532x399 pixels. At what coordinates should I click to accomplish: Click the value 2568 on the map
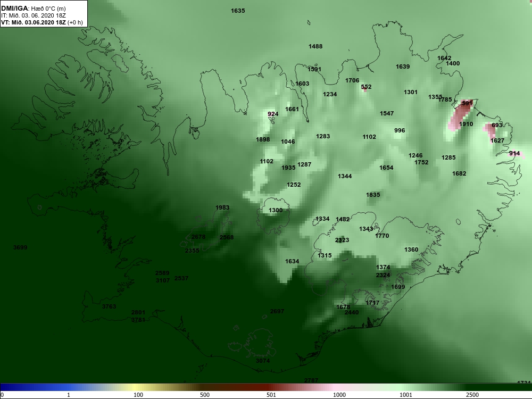[x=227, y=237]
